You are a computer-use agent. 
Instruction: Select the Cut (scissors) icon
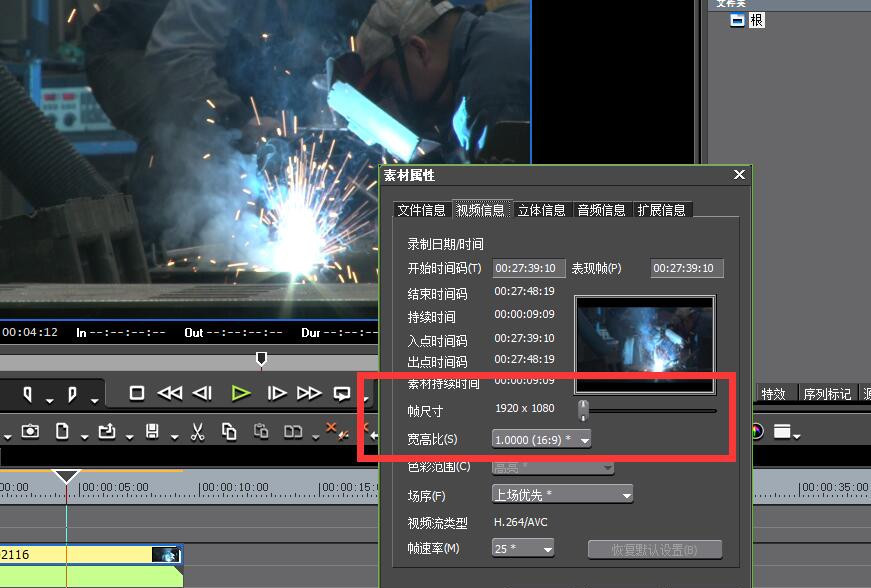(x=197, y=432)
